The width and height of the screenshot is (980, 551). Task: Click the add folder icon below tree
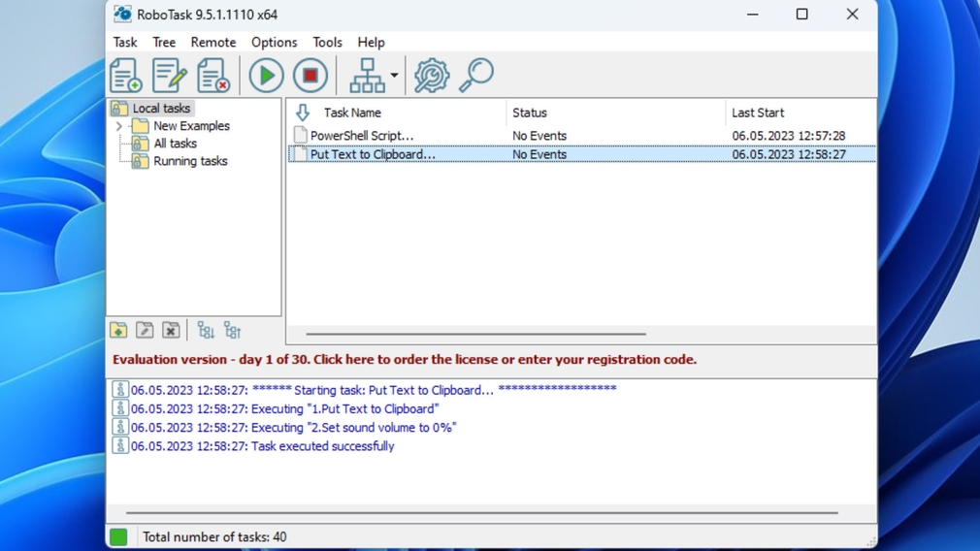pyautogui.click(x=118, y=331)
